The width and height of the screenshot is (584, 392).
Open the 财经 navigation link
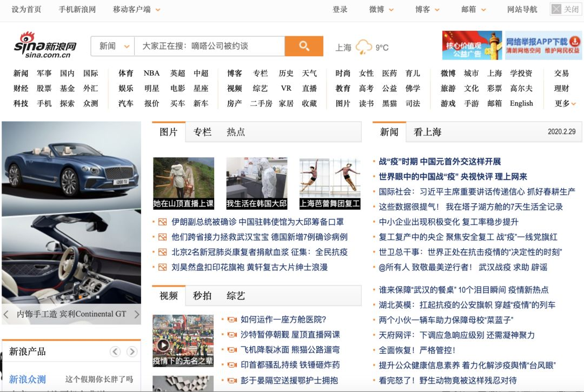(x=21, y=89)
